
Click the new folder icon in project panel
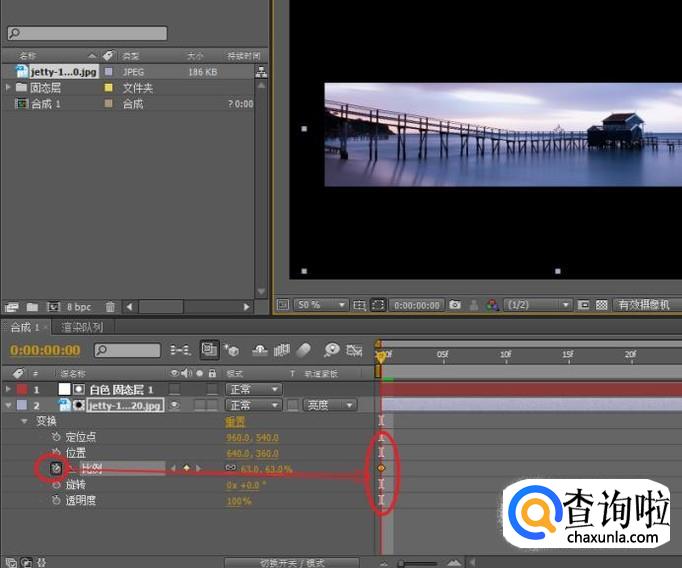pyautogui.click(x=32, y=307)
